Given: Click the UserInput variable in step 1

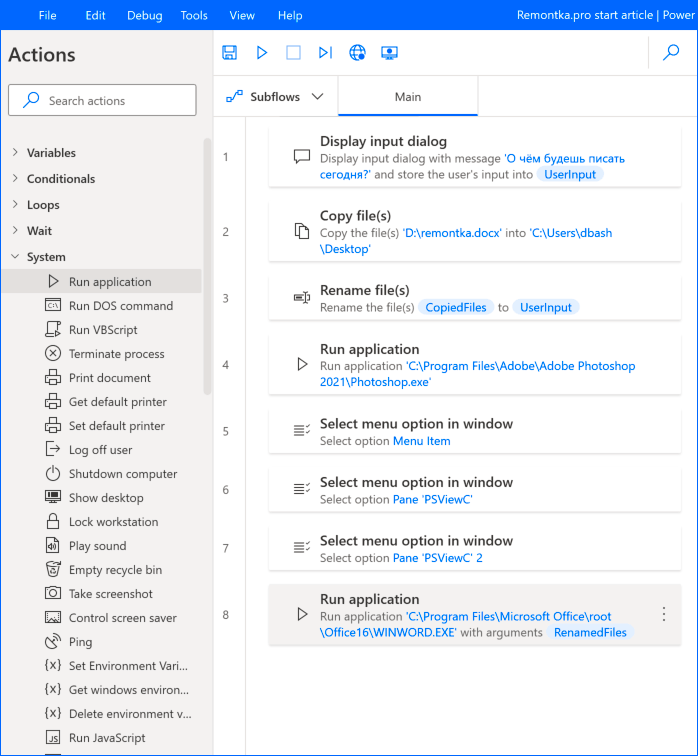Looking at the screenshot, I should pos(570,175).
